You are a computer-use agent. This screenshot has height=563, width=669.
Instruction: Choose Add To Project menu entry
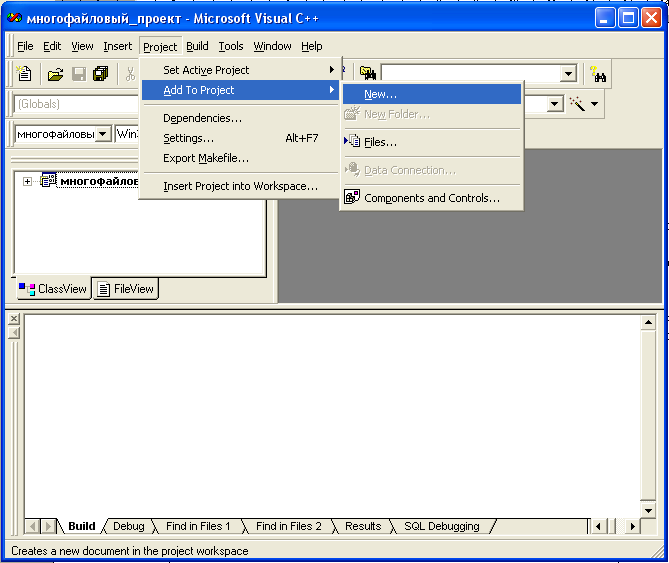(240, 90)
